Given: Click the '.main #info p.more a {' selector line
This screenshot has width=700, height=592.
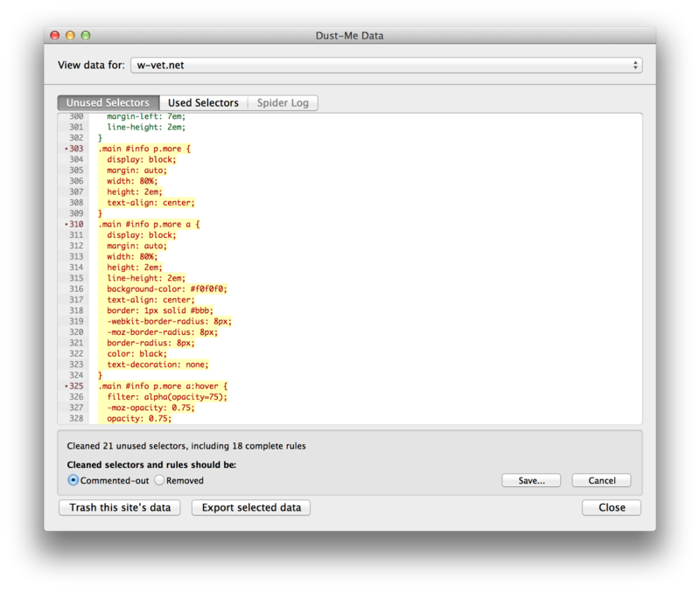Looking at the screenshot, I should (x=149, y=224).
